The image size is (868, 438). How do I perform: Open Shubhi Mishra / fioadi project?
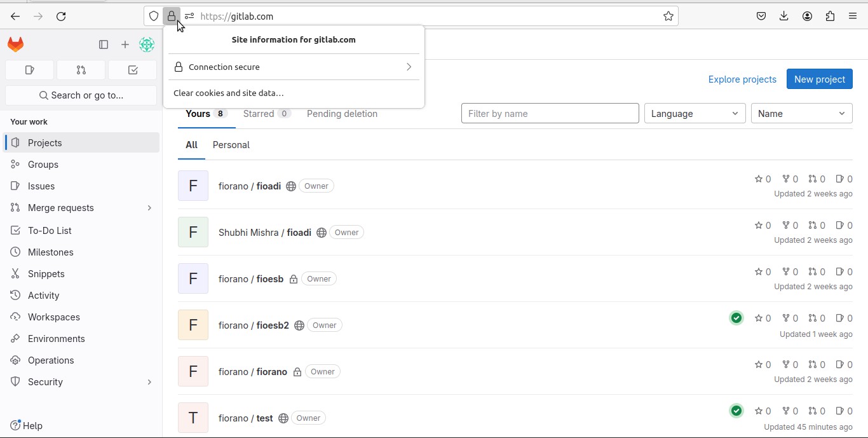click(x=265, y=233)
